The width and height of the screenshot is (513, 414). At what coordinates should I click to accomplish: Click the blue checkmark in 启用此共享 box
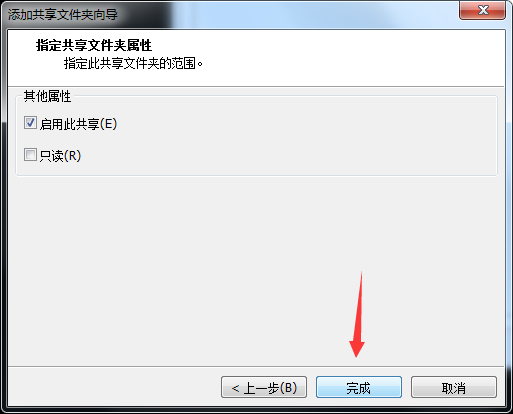(30, 122)
